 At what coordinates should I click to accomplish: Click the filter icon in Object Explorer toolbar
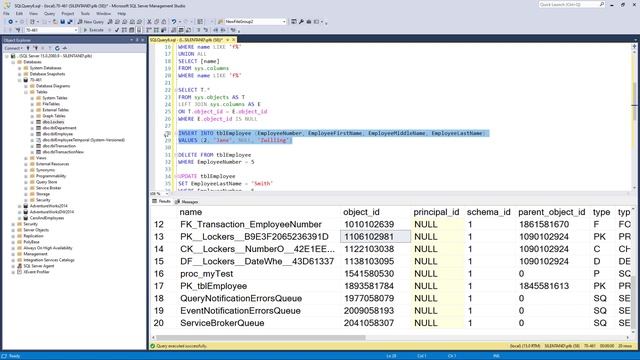(x=50, y=48)
